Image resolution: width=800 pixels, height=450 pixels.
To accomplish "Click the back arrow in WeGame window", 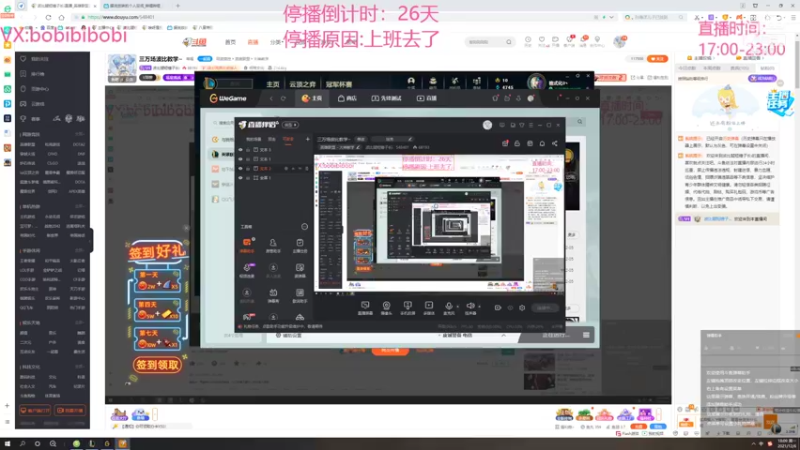I will (271, 98).
